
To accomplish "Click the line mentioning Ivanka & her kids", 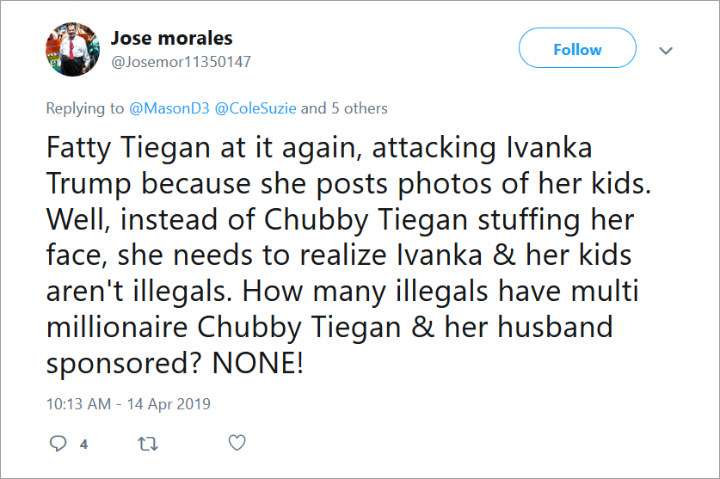I will (x=339, y=254).
